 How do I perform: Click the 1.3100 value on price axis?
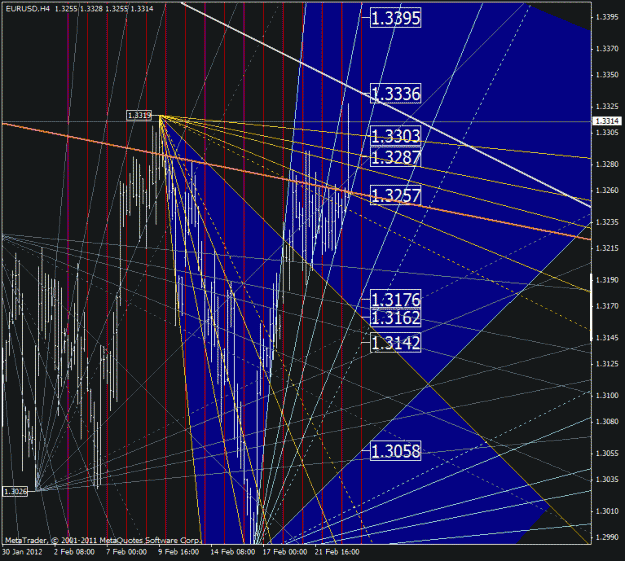(607, 395)
